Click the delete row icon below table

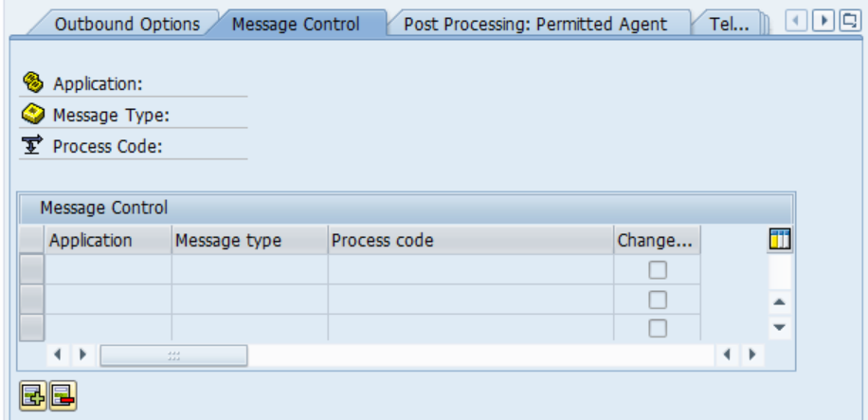coord(63,395)
